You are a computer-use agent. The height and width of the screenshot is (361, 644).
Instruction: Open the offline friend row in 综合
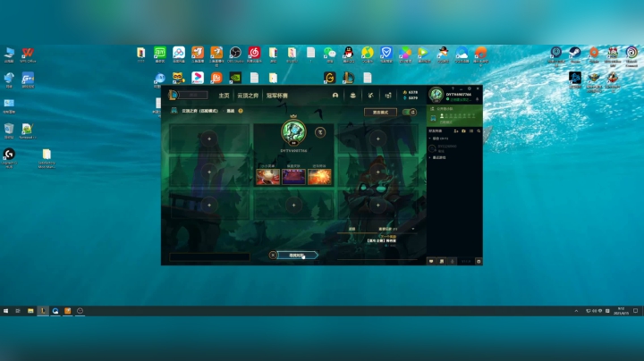(x=454, y=148)
